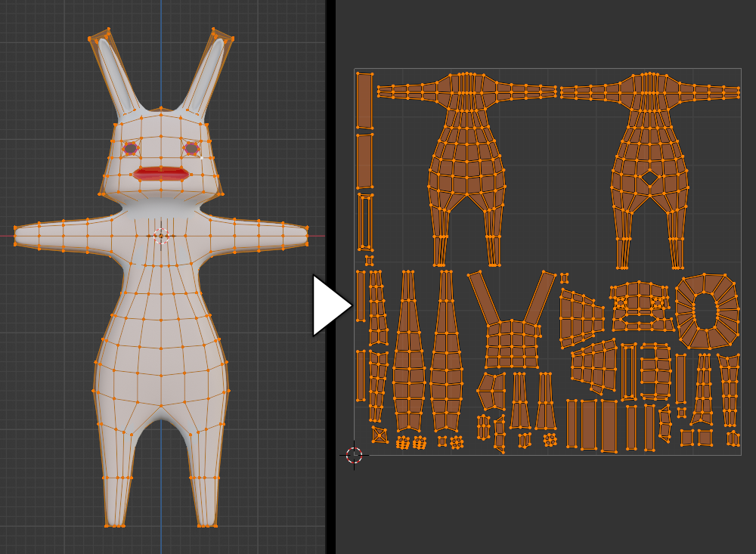Click the rabbit's outstretched arm on the viewer's right
Image resolution: width=756 pixels, height=554 pixels.
(256, 235)
